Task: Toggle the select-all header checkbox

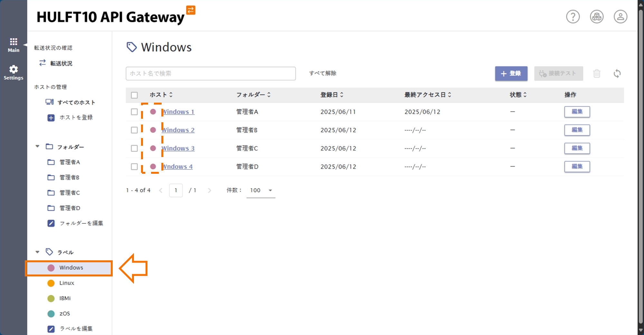Action: [x=134, y=95]
